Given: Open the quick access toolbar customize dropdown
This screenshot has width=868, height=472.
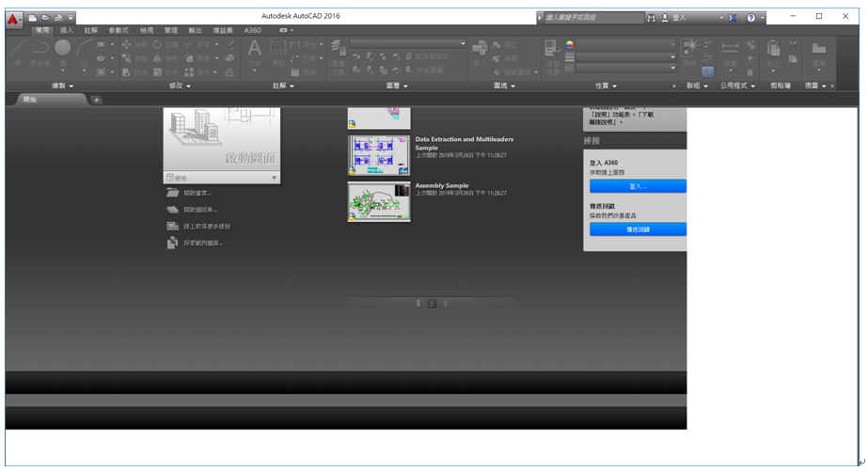Looking at the screenshot, I should point(71,18).
